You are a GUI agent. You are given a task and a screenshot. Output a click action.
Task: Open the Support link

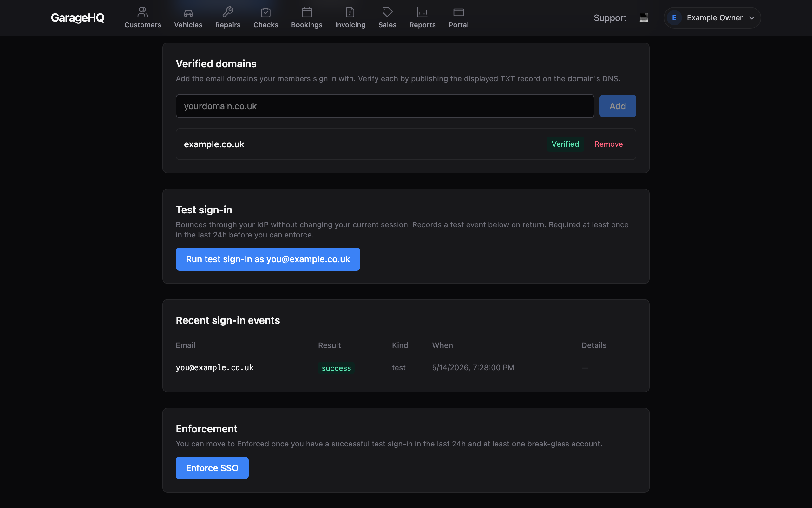click(x=610, y=18)
